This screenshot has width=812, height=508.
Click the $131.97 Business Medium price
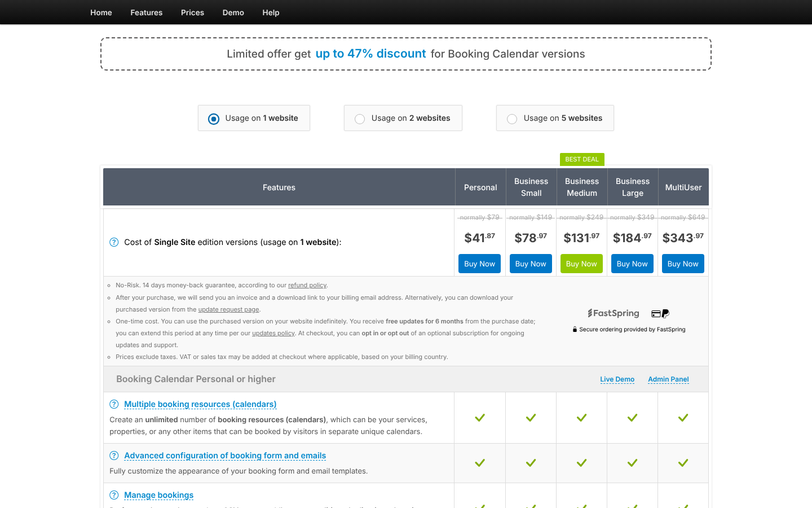click(x=581, y=238)
